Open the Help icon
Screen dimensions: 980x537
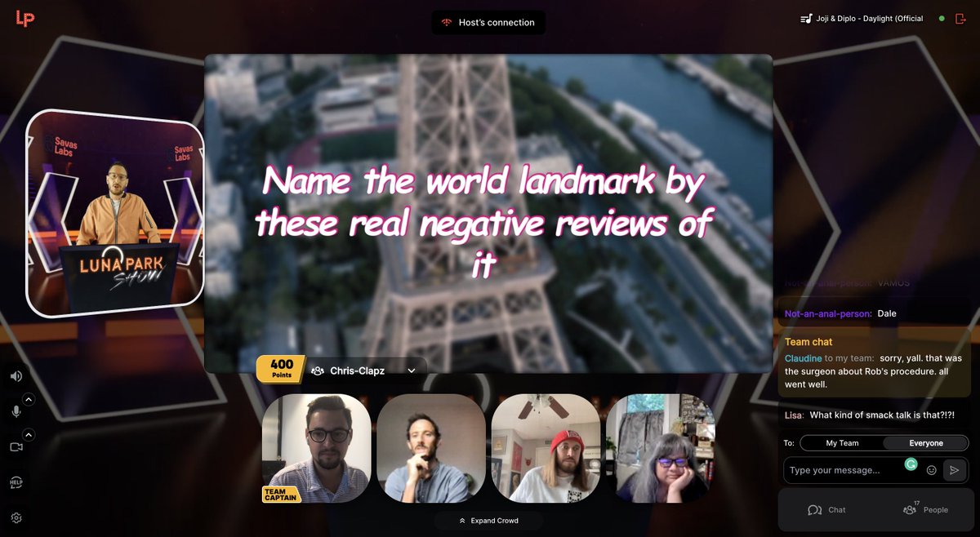[x=16, y=482]
